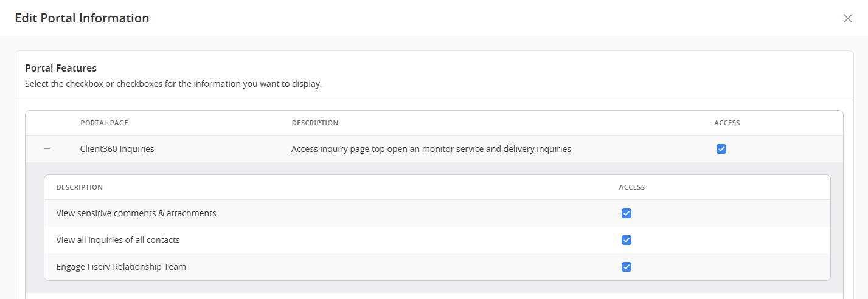This screenshot has width=868, height=299.
Task: Untick View all inquiries of all contacts checkbox
Action: tap(626, 240)
